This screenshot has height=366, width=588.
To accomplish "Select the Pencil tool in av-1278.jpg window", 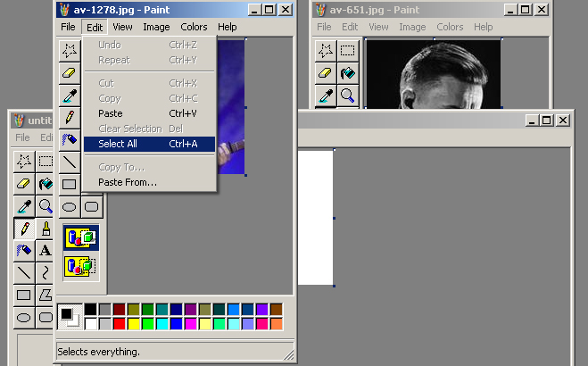I will 70,117.
